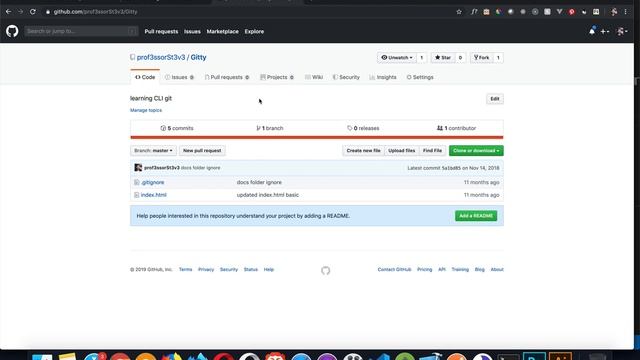View the 1 branch list
The image size is (640, 360).
tap(270, 128)
